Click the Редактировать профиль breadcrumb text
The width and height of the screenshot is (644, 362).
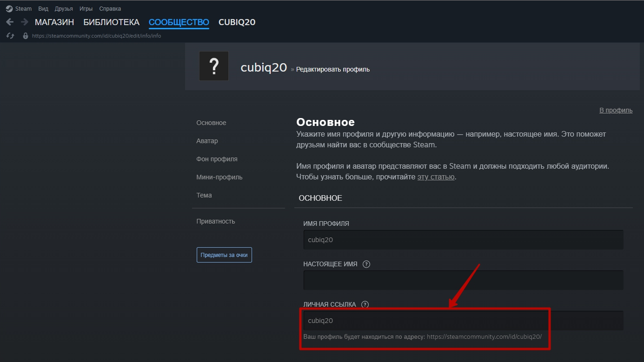coord(333,69)
